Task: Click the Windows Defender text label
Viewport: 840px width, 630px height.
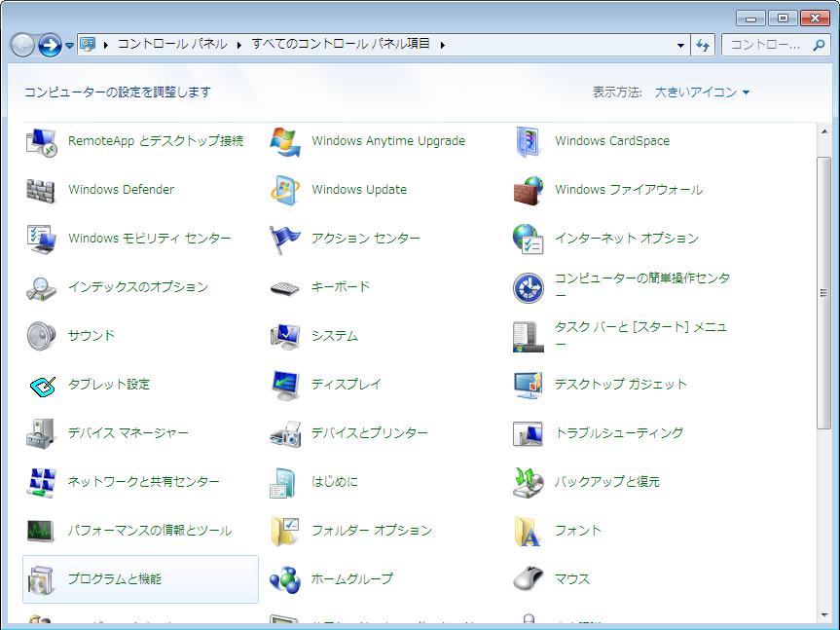Action: click(121, 190)
